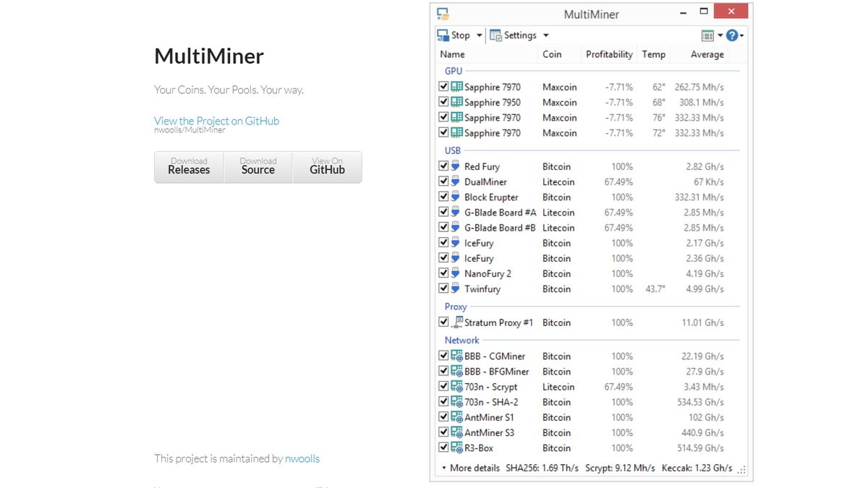
Task: Click the Download Releases button
Action: tap(189, 166)
